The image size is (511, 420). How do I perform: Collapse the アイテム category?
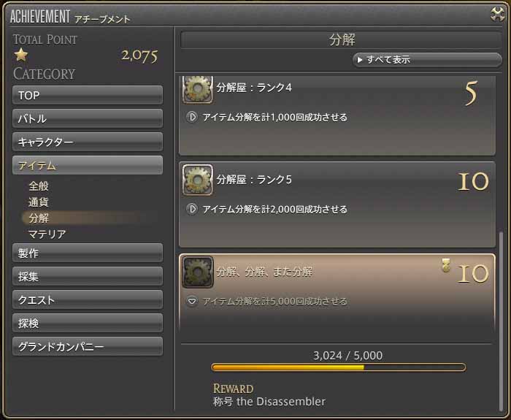tap(88, 165)
